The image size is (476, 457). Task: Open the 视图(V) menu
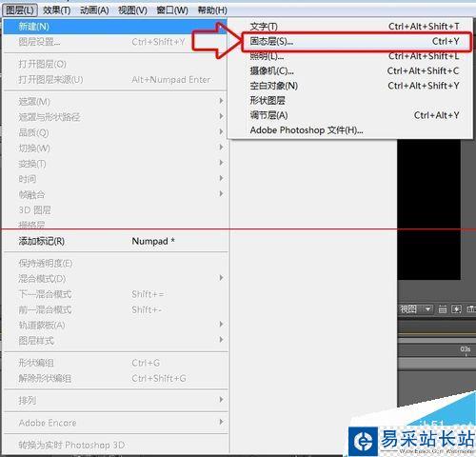click(132, 10)
